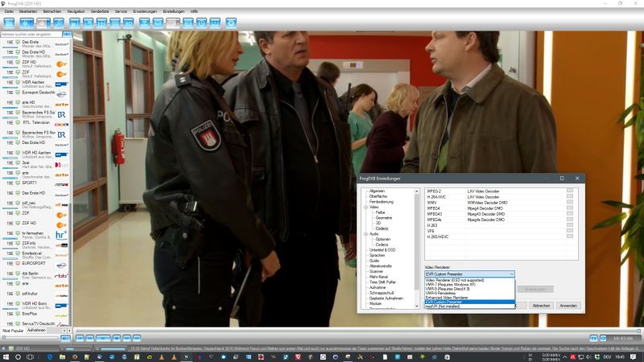
Task: Open Windows Start menu on taskbar
Action: 6,356
